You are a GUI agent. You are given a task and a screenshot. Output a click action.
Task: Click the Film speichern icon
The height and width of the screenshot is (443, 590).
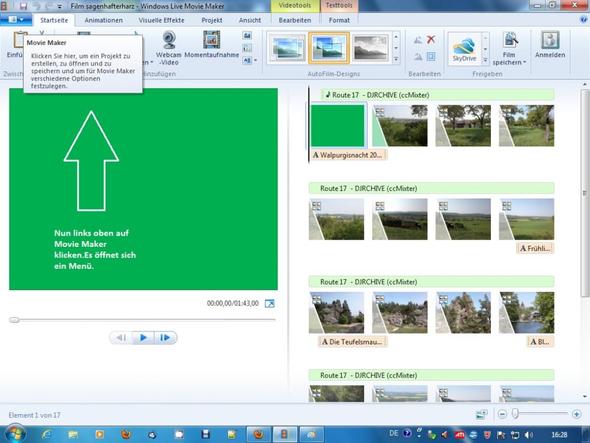tap(510, 41)
